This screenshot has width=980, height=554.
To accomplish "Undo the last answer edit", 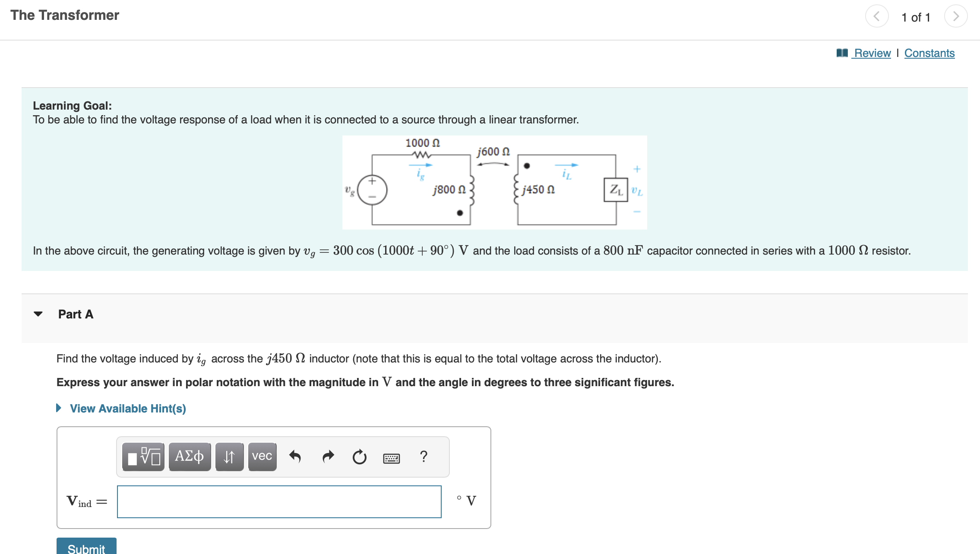I will click(295, 456).
